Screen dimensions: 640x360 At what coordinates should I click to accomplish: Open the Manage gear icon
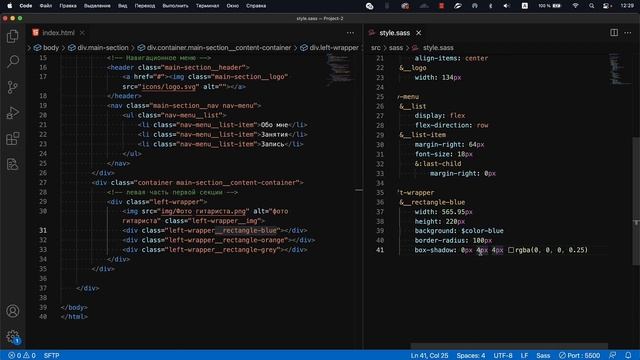pyautogui.click(x=13, y=337)
